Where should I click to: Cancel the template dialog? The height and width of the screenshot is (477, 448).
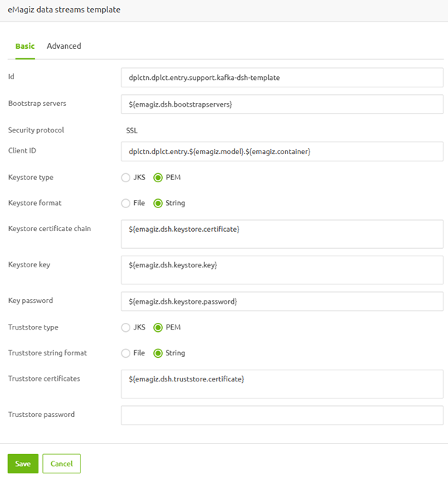(61, 464)
